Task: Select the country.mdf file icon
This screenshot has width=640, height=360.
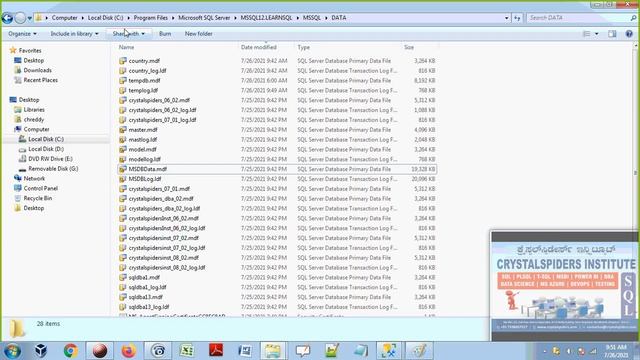Action: [122, 61]
